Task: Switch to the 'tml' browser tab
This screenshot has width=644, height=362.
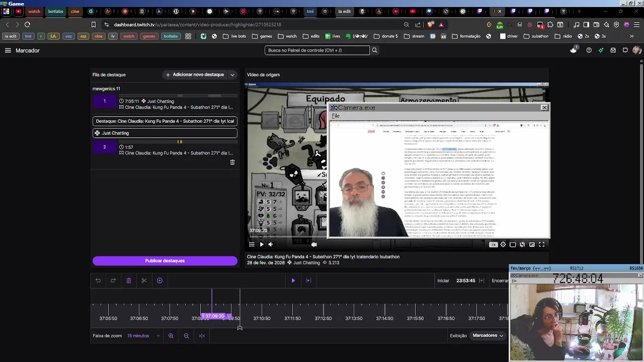Action: click(x=310, y=11)
